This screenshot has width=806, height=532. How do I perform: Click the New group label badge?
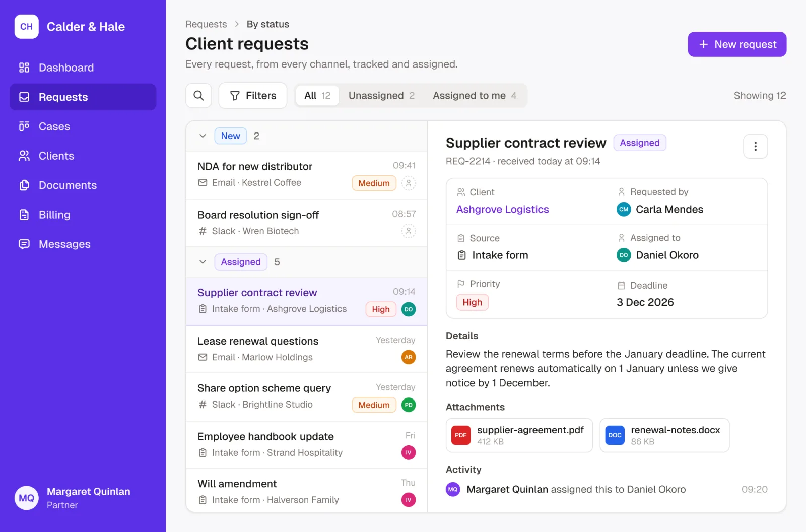[x=231, y=136]
